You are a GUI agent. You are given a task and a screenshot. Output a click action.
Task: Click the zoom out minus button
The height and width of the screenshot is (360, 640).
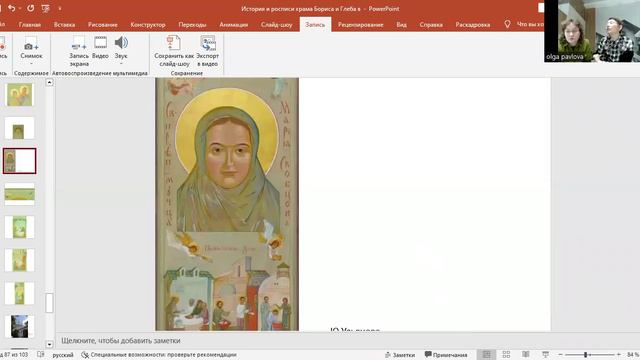tap(560, 355)
